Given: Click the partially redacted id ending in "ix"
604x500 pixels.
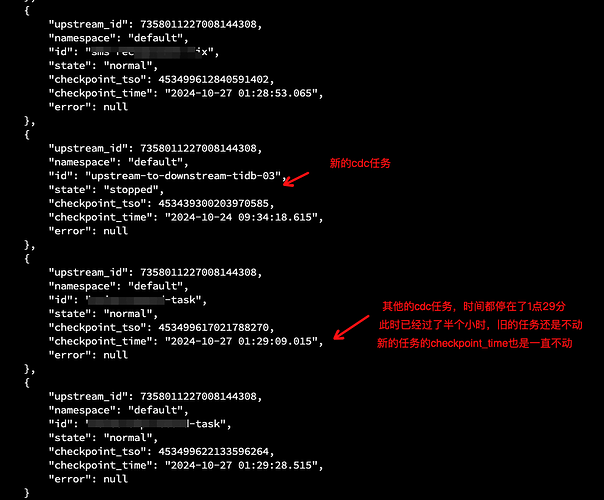Looking at the screenshot, I should point(149,52).
